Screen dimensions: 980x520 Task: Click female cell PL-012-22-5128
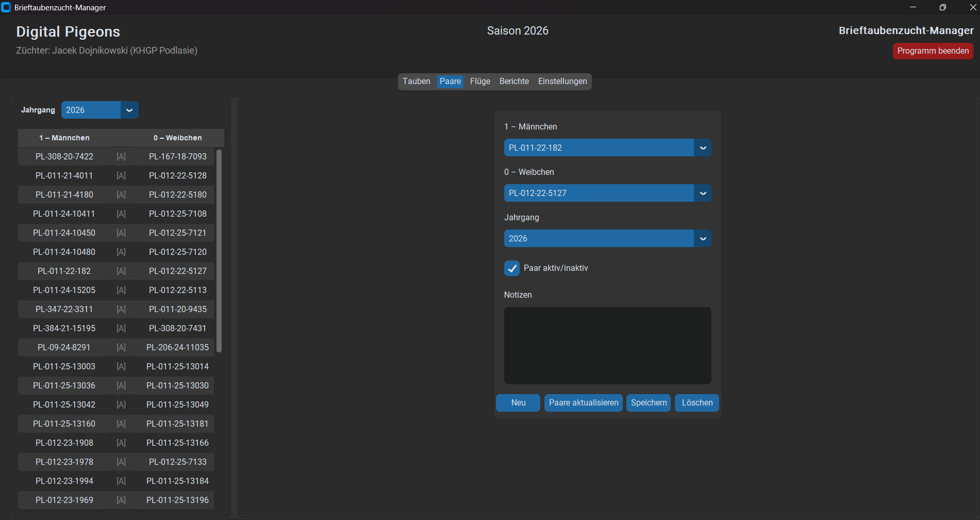click(x=178, y=175)
